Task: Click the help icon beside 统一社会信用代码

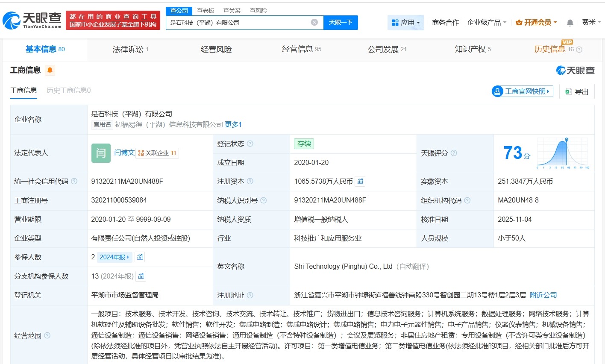Action: [x=74, y=181]
